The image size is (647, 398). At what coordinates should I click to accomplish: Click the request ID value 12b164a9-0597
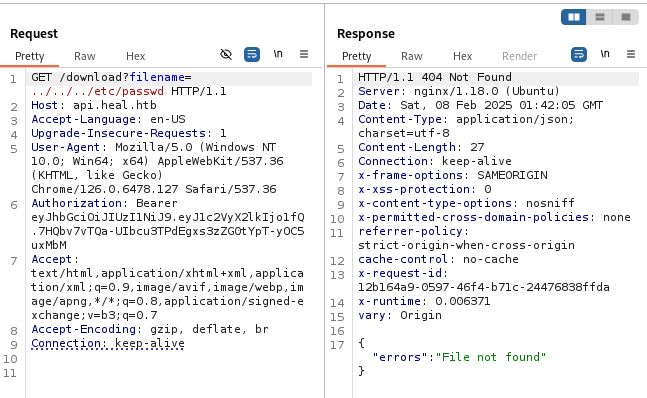click(x=484, y=287)
